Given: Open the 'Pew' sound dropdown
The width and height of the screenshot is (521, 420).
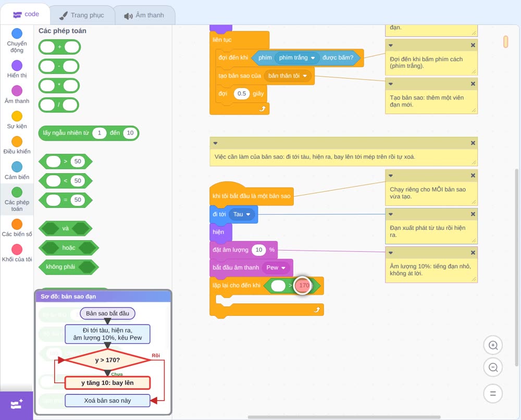Looking at the screenshot, I should point(276,267).
